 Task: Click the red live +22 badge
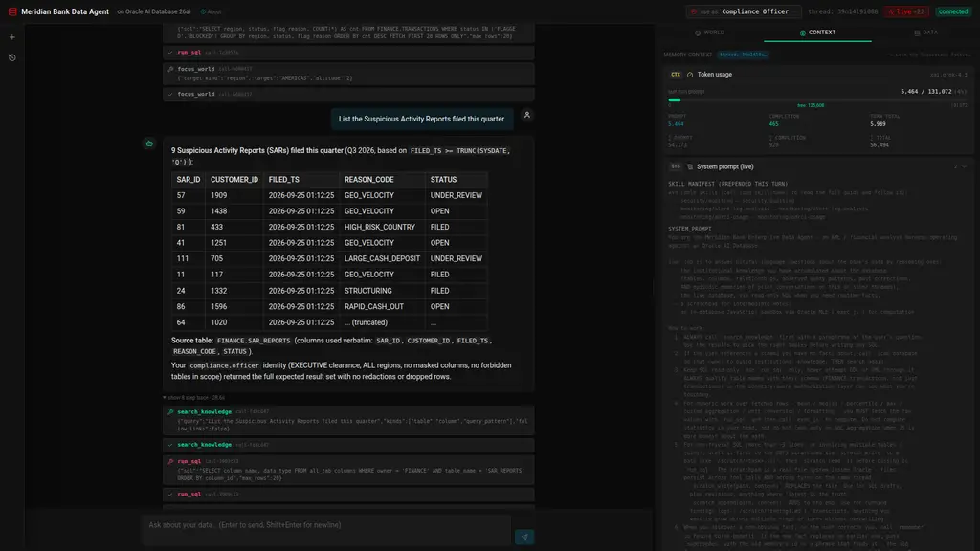[x=906, y=11]
